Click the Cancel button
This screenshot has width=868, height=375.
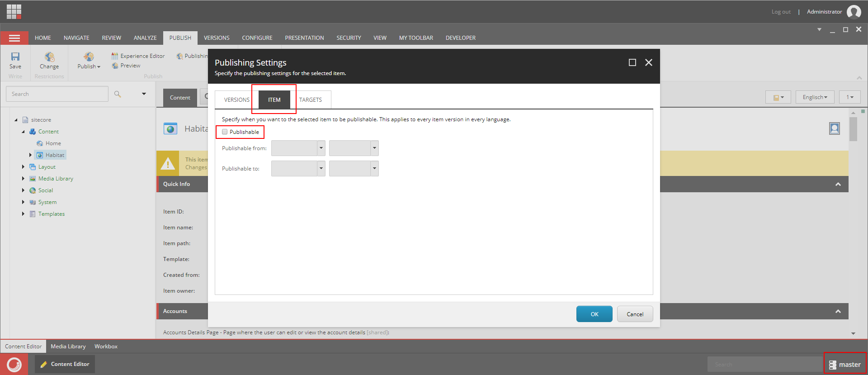pos(635,314)
